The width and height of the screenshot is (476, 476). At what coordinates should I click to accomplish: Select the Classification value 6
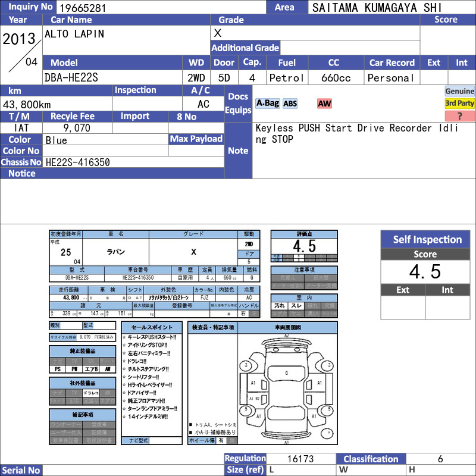tap(440, 459)
